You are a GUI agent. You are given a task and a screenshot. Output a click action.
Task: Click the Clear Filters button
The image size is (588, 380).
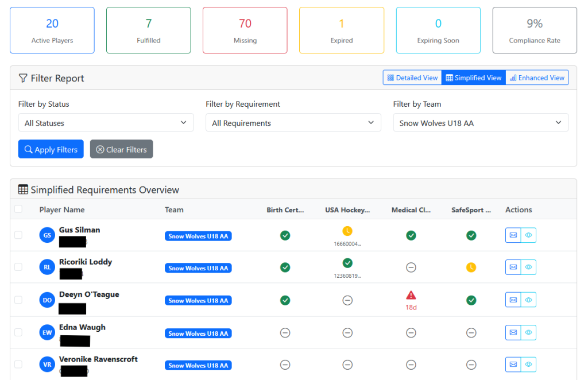pyautogui.click(x=121, y=149)
